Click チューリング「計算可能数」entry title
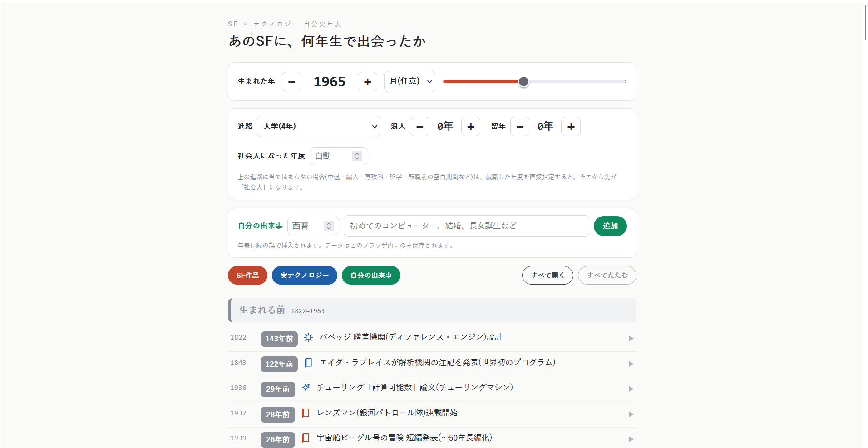 tap(415, 388)
